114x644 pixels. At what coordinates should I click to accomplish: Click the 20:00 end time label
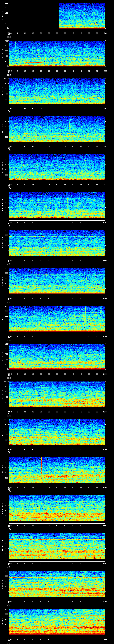(105, 601)
